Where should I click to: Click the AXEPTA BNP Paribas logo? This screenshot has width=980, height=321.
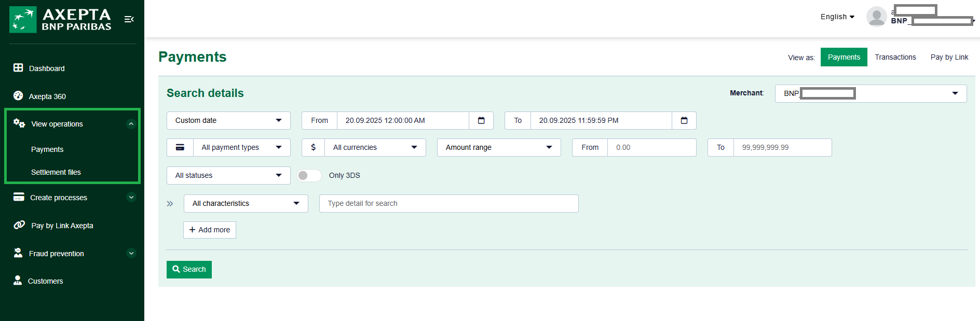click(x=61, y=20)
